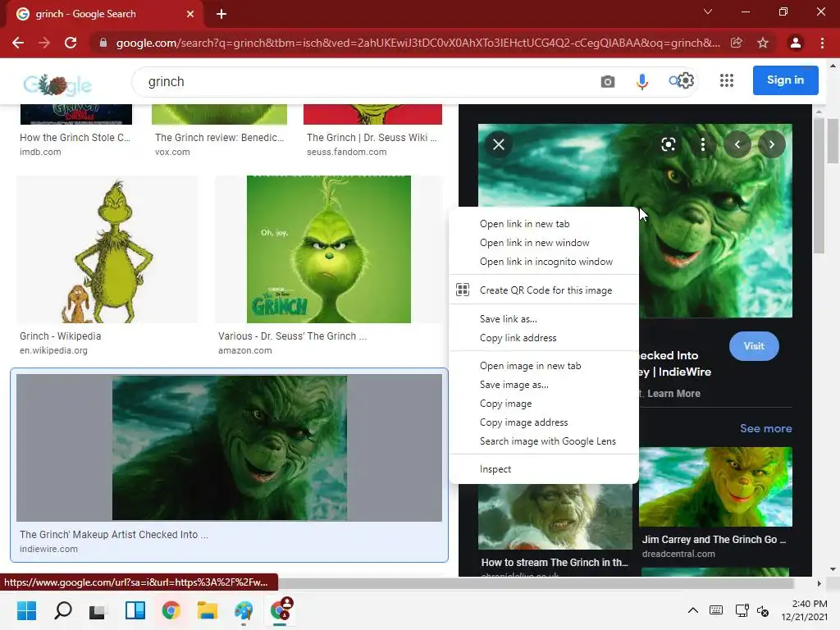Click the browser back arrow

click(18, 43)
